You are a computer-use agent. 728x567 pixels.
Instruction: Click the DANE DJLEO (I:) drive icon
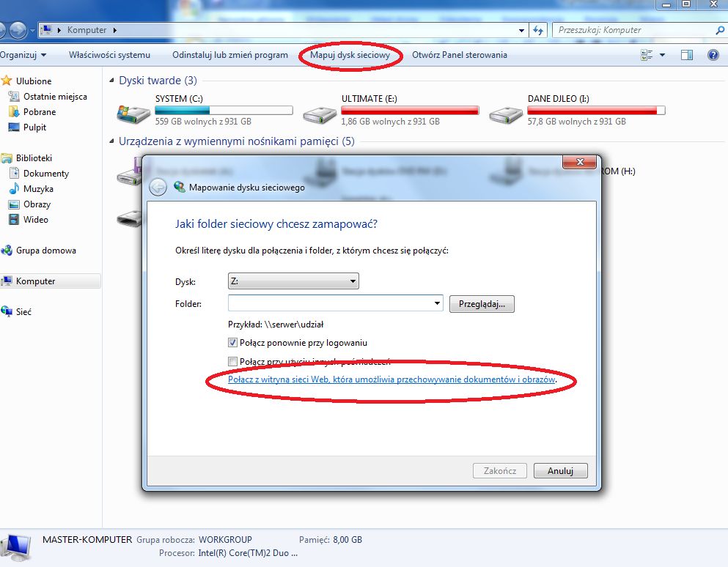click(x=506, y=115)
